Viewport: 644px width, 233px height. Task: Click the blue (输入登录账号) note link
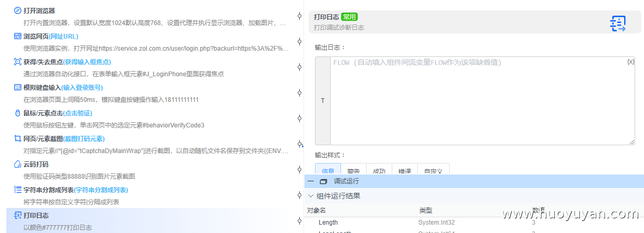point(82,87)
